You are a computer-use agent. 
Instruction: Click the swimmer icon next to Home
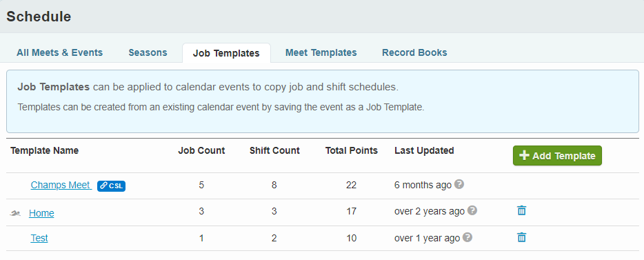click(x=16, y=213)
